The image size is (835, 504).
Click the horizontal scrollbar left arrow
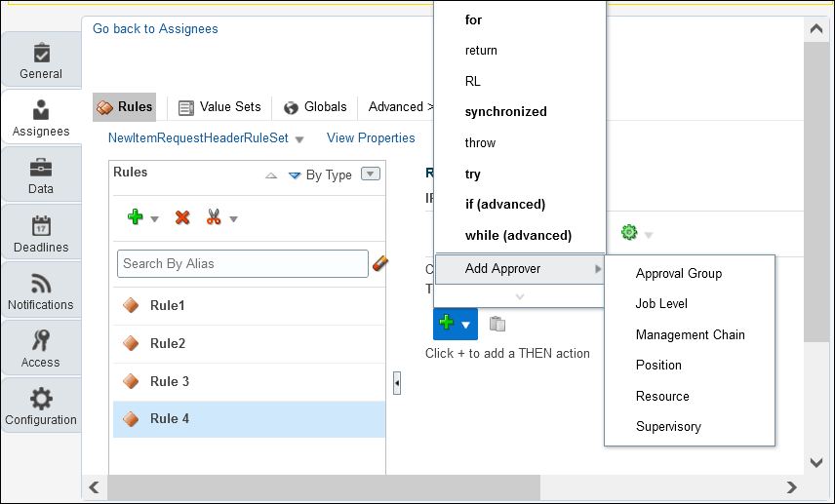(x=95, y=487)
